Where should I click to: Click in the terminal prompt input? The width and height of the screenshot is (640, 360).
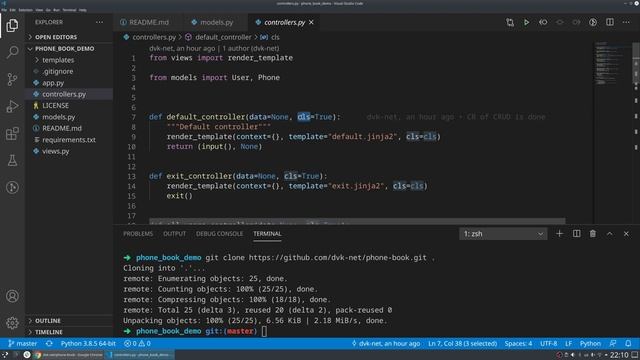(x=264, y=331)
